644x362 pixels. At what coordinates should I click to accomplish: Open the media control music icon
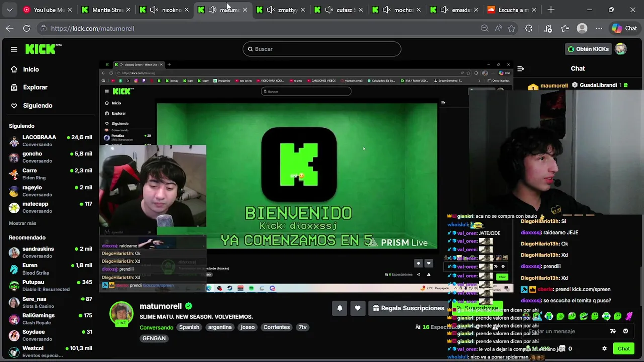548,28
